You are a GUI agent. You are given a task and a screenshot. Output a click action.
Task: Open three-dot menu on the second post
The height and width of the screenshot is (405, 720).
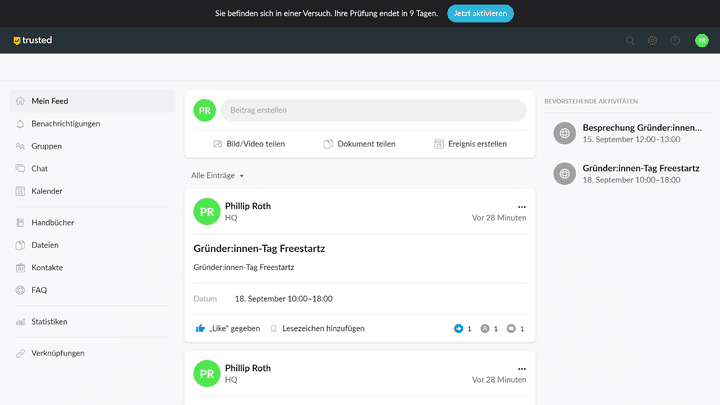point(521,369)
